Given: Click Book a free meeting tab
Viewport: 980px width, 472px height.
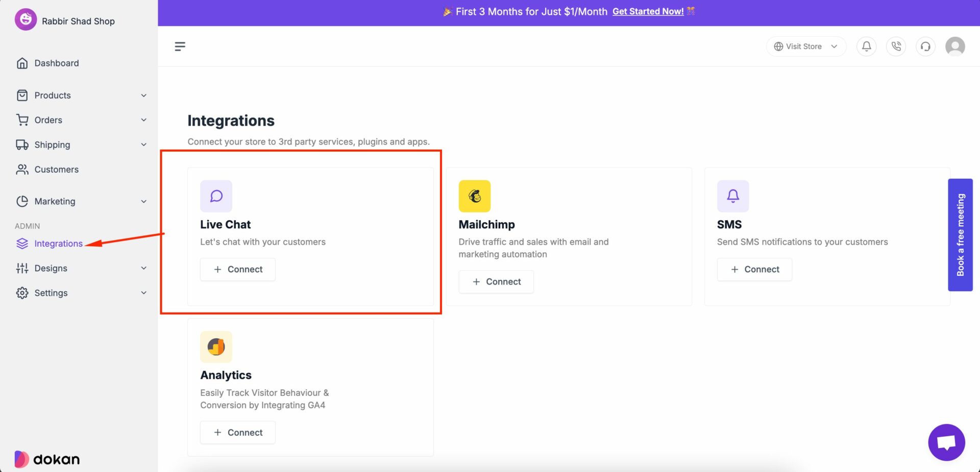Looking at the screenshot, I should point(960,235).
